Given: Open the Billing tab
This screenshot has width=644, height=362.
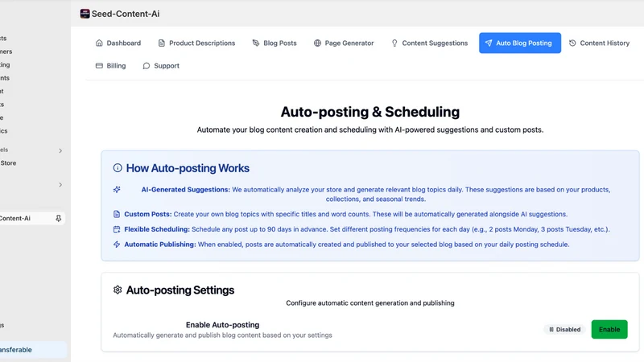Looking at the screenshot, I should (111, 66).
